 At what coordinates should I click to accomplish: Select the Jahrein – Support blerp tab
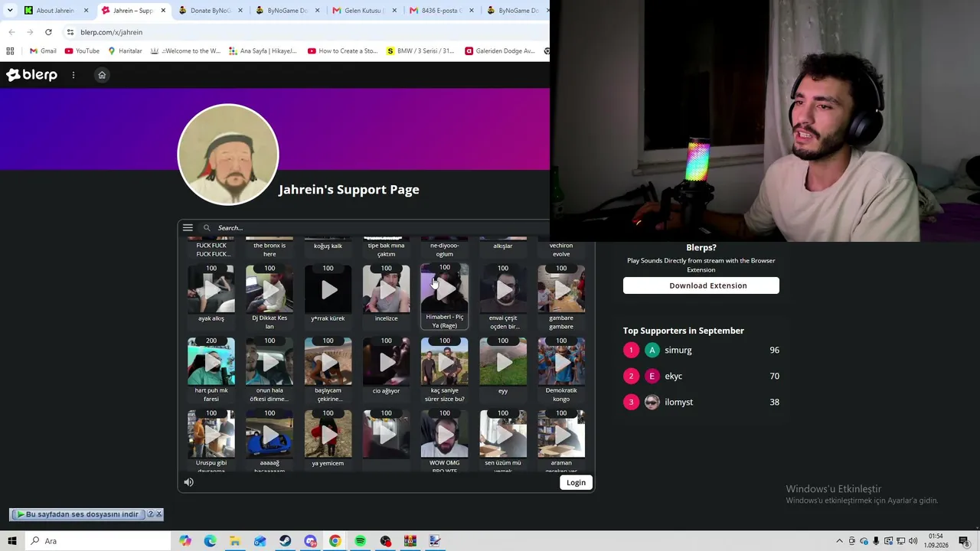click(x=132, y=11)
